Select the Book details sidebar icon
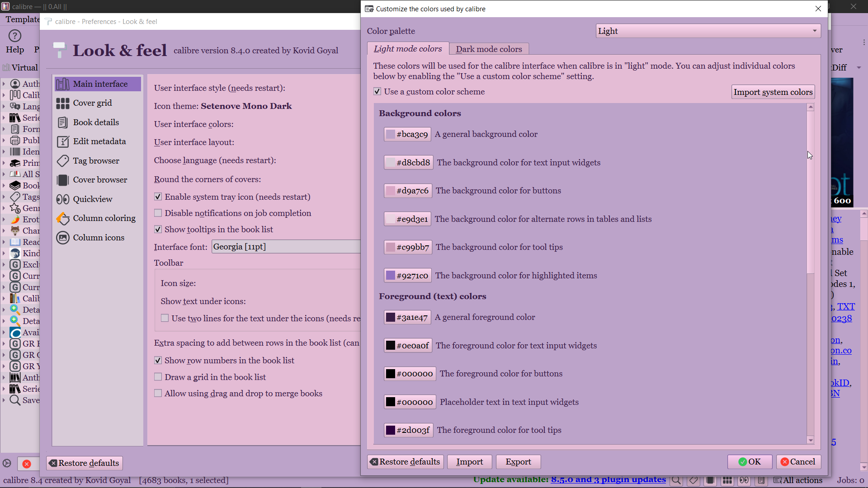868x488 pixels. [63, 122]
